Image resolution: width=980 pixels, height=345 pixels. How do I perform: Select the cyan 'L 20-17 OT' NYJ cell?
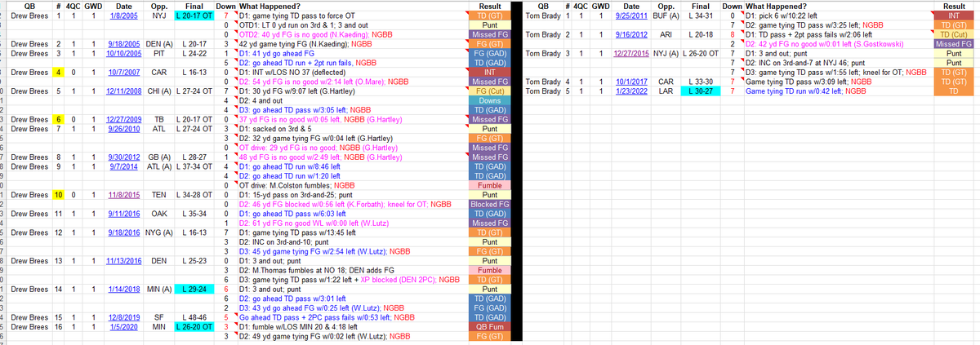click(x=194, y=16)
